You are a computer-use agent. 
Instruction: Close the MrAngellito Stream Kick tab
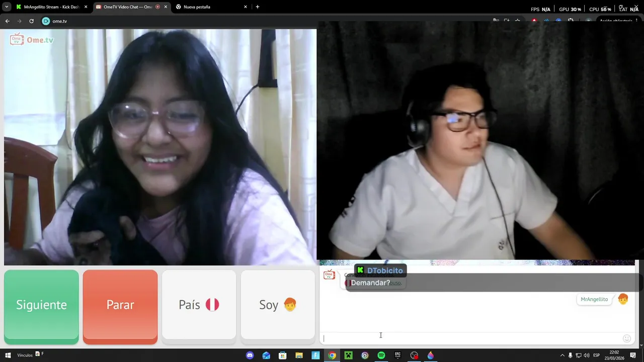[x=86, y=7]
